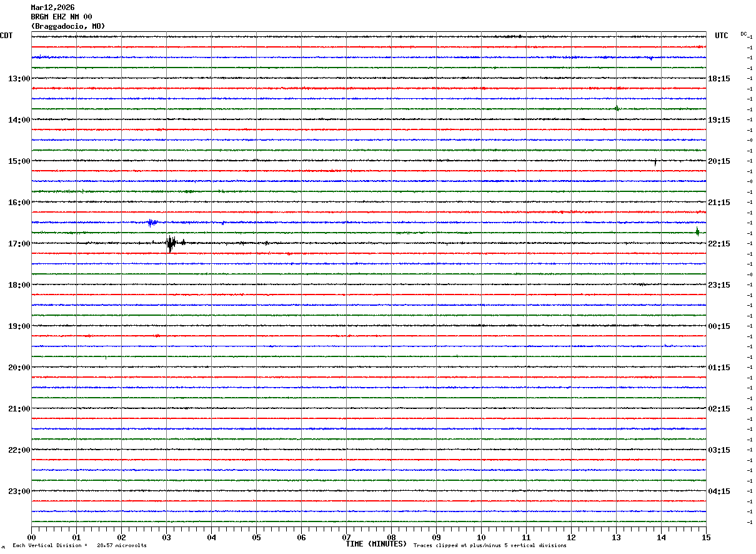This screenshot has height=554, width=756.
Task: Click minute 07 on the time axis
Action: pyautogui.click(x=346, y=537)
